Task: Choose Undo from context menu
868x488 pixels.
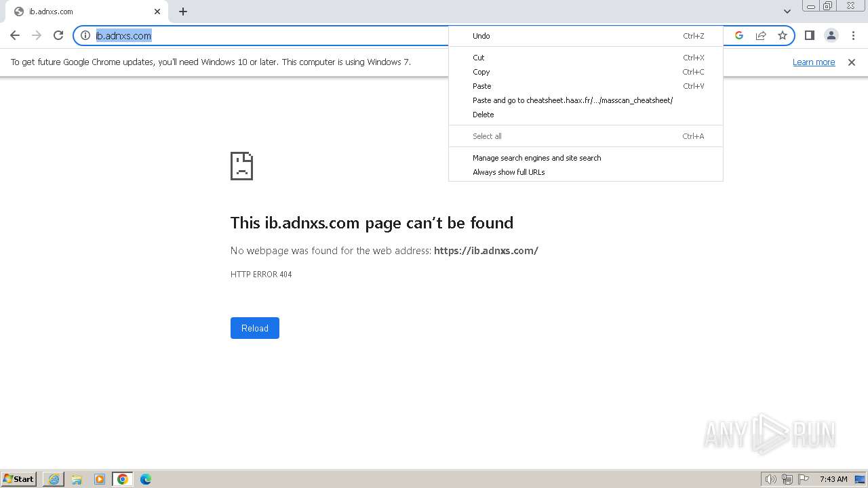Action: [x=586, y=36]
